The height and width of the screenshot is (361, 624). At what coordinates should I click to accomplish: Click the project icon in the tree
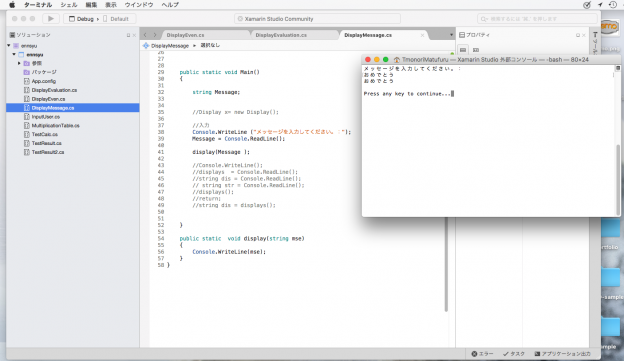pyautogui.click(x=21, y=55)
